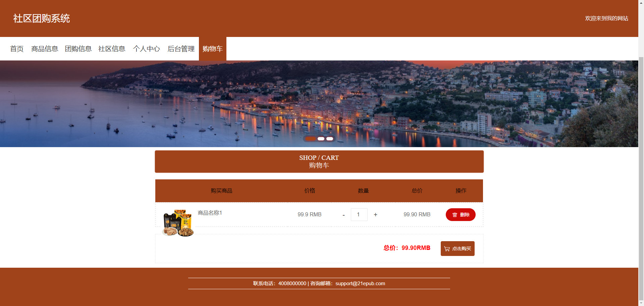Click the 总价 column header

tap(417, 191)
